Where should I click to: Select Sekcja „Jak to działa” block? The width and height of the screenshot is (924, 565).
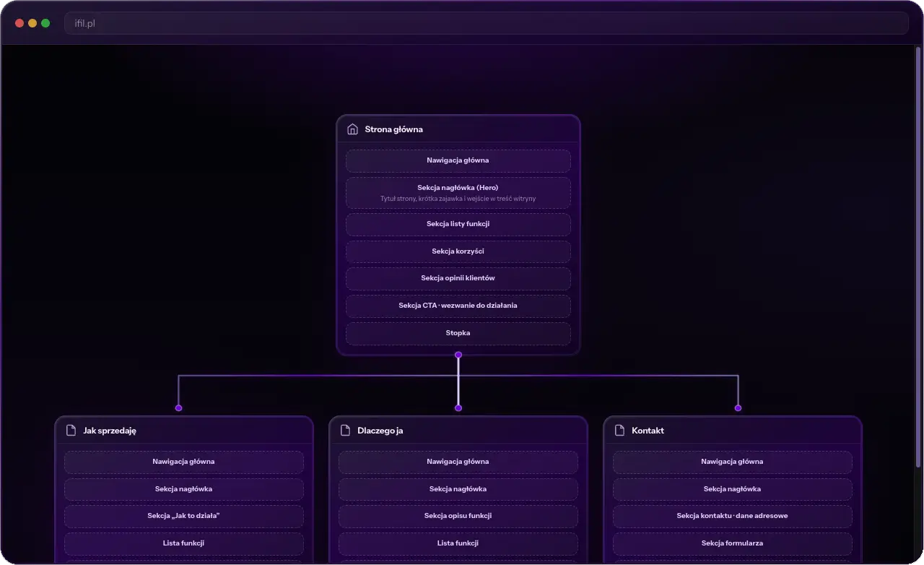click(184, 516)
